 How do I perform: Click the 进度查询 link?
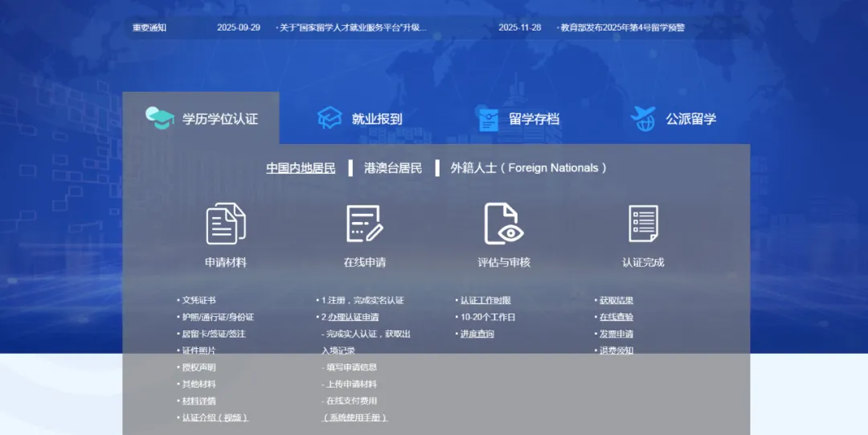[477, 334]
